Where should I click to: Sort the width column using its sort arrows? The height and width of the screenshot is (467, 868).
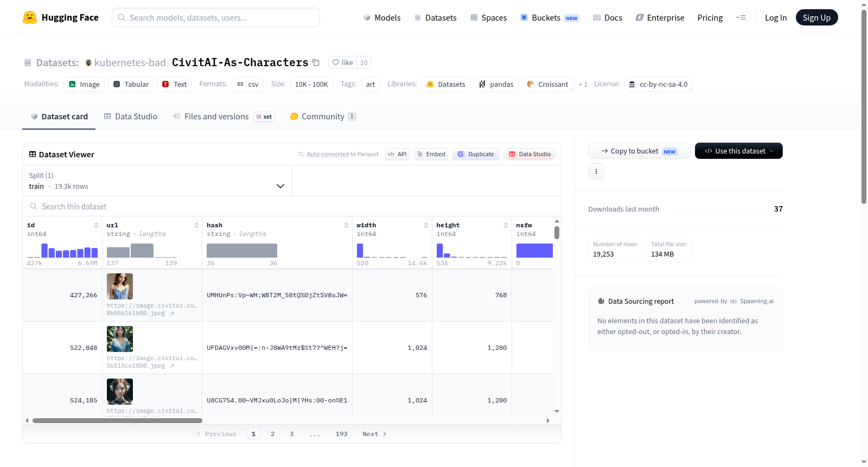pos(426,225)
